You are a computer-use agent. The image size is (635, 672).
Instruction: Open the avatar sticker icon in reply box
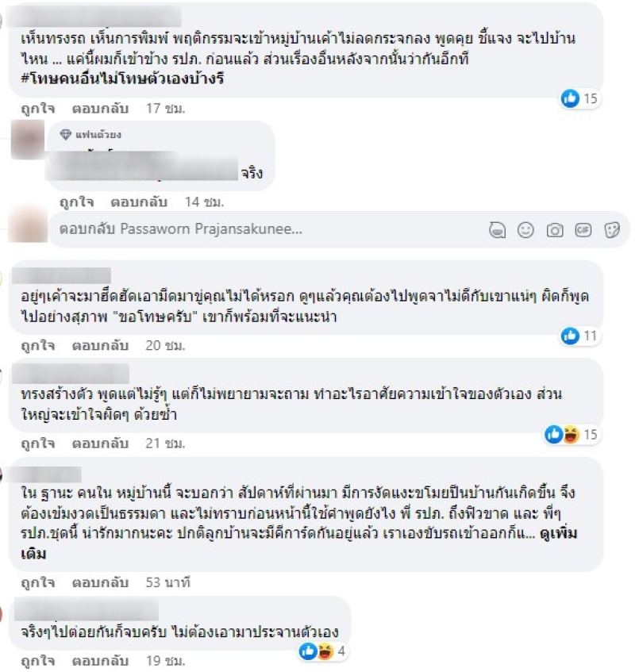(498, 230)
